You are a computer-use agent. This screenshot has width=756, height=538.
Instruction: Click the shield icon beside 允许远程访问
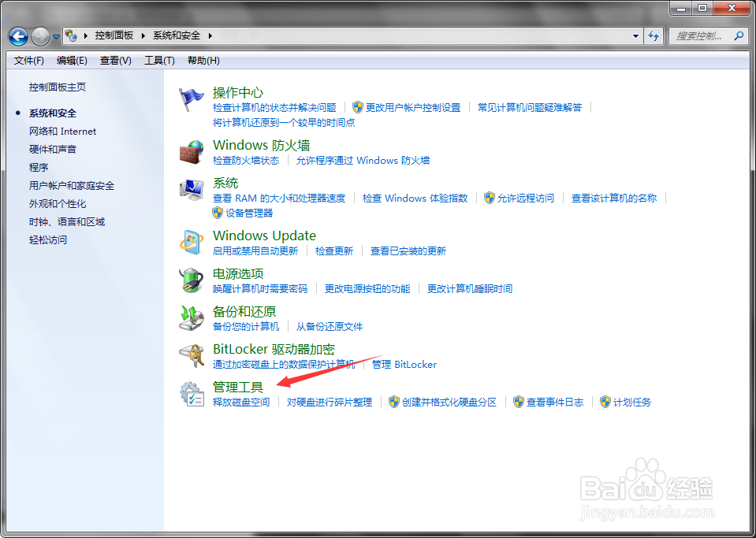490,198
